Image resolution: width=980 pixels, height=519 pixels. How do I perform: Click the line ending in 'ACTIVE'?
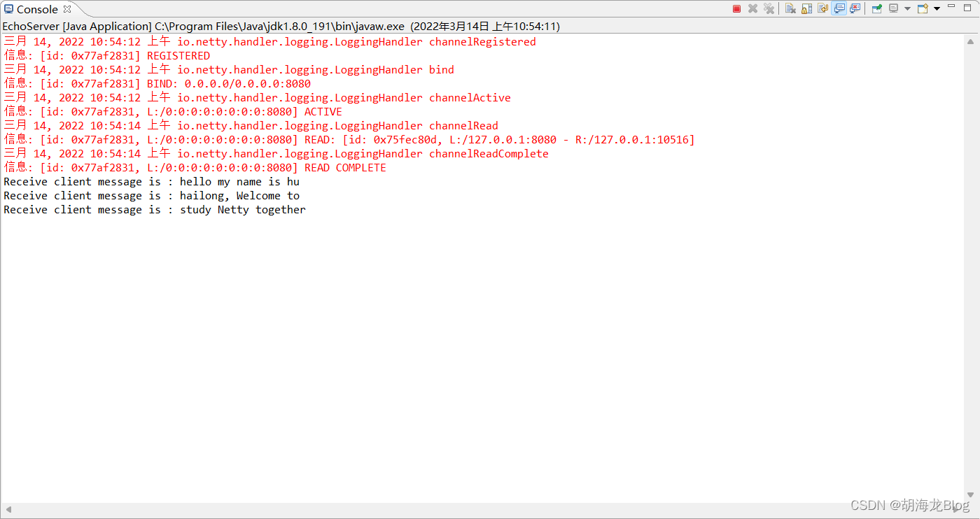[173, 111]
